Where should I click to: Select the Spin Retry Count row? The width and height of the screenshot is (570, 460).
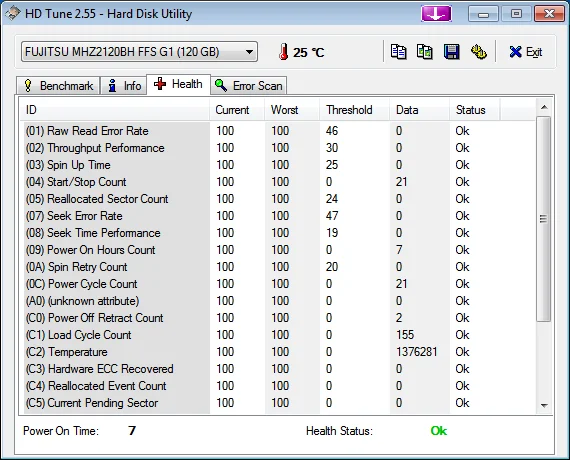(278, 267)
